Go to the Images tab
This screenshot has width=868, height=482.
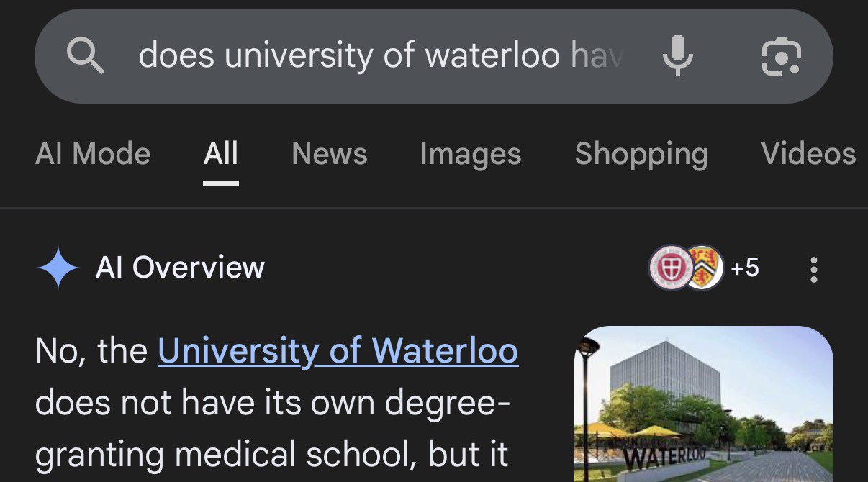pos(470,154)
